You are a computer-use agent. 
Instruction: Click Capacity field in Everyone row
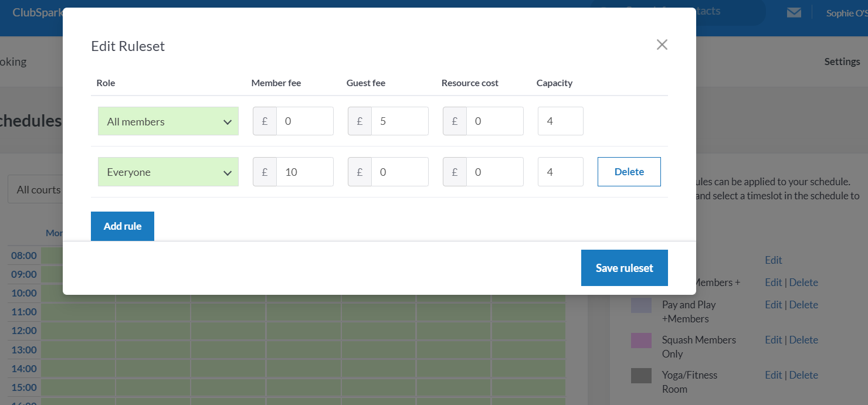[x=560, y=172]
